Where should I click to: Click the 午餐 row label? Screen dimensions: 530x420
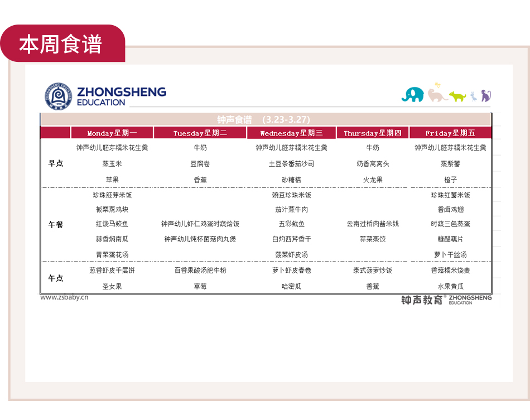[56, 224]
